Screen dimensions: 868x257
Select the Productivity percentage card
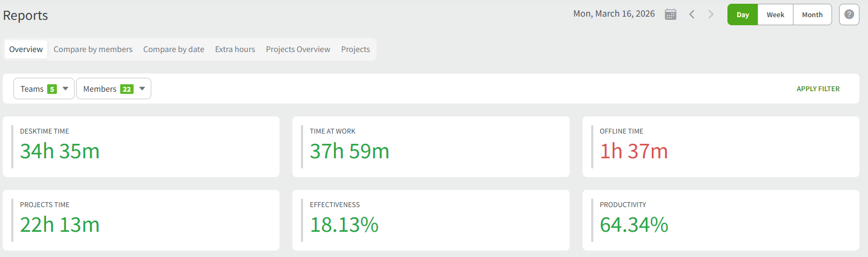pyautogui.click(x=720, y=220)
